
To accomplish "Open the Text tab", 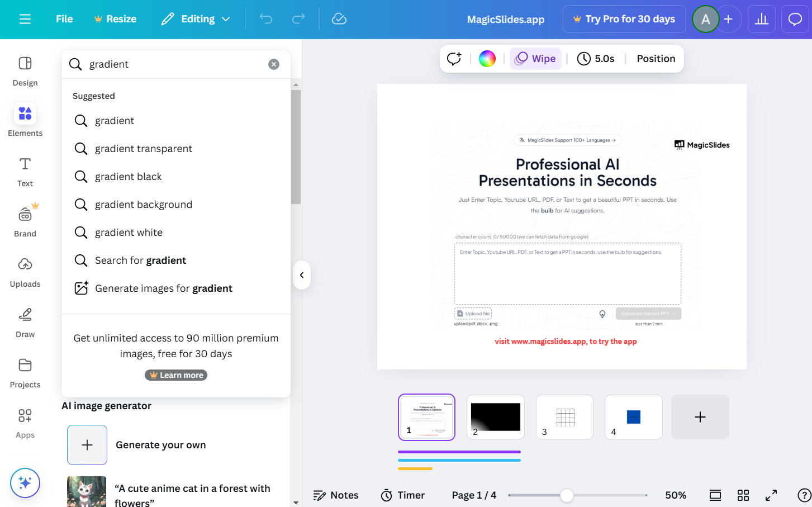I will [25, 172].
